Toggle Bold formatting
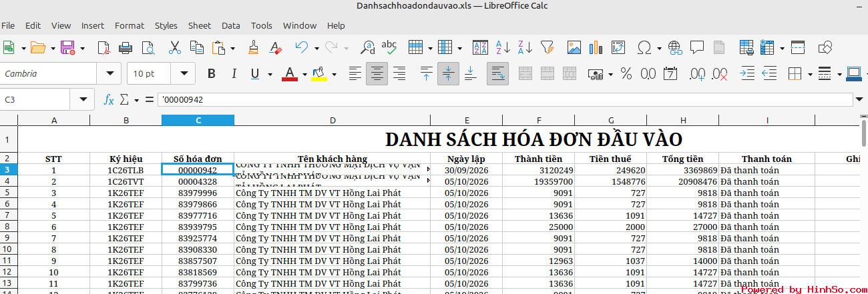 click(x=212, y=73)
